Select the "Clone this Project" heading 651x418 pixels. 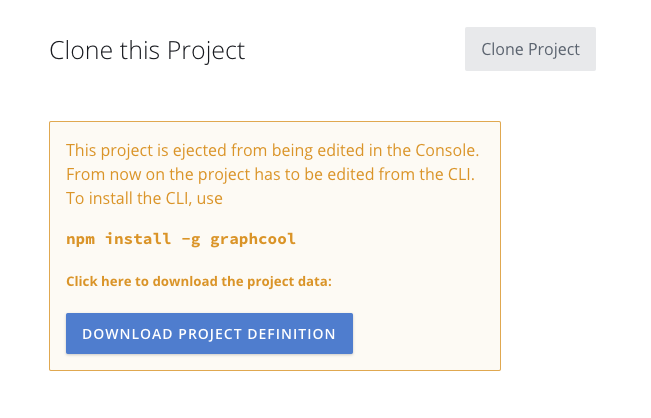147,50
